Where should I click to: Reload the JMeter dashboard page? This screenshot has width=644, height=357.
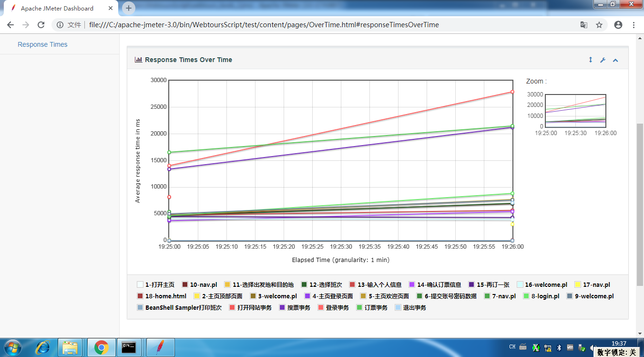coord(41,25)
